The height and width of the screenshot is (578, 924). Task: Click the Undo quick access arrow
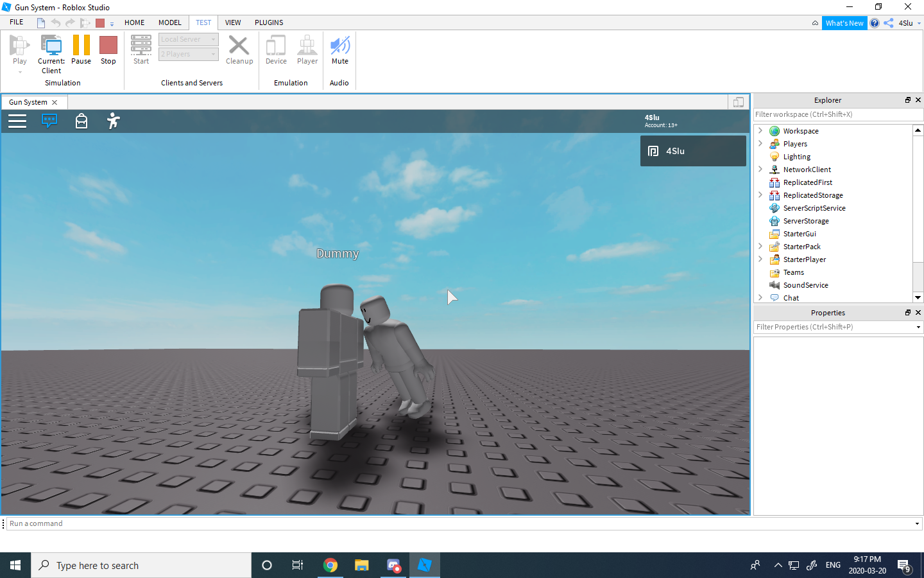point(56,23)
